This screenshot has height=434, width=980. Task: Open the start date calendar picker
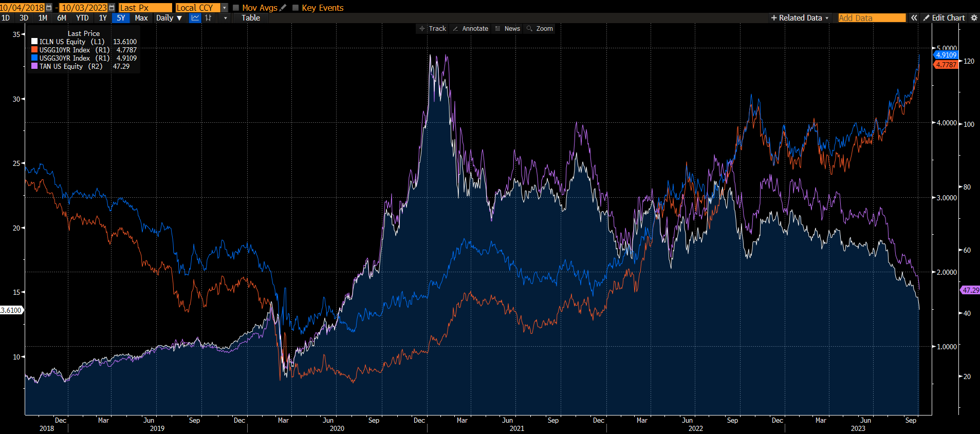coord(49,8)
